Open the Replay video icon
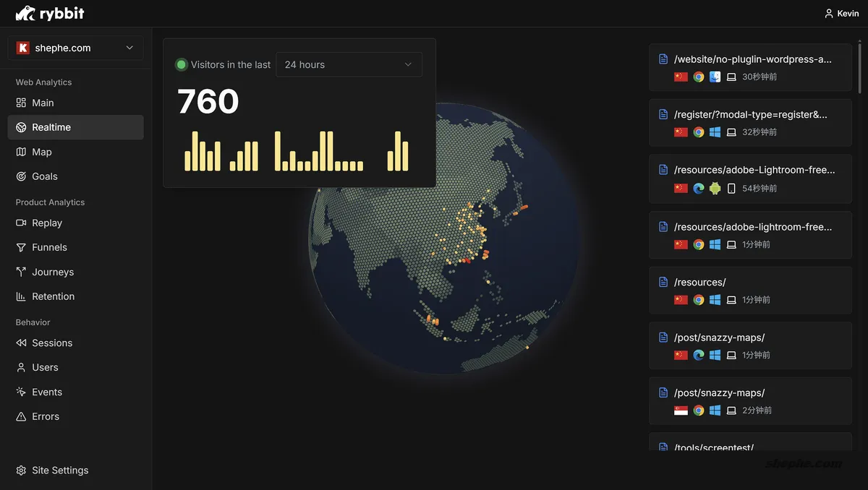Screen dimensions: 868x490 point(21,223)
